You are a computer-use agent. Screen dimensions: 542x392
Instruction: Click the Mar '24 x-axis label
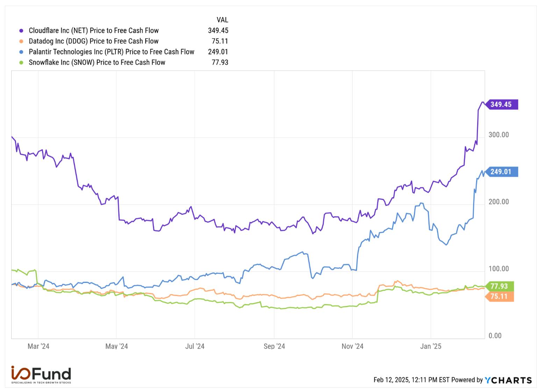coord(38,346)
